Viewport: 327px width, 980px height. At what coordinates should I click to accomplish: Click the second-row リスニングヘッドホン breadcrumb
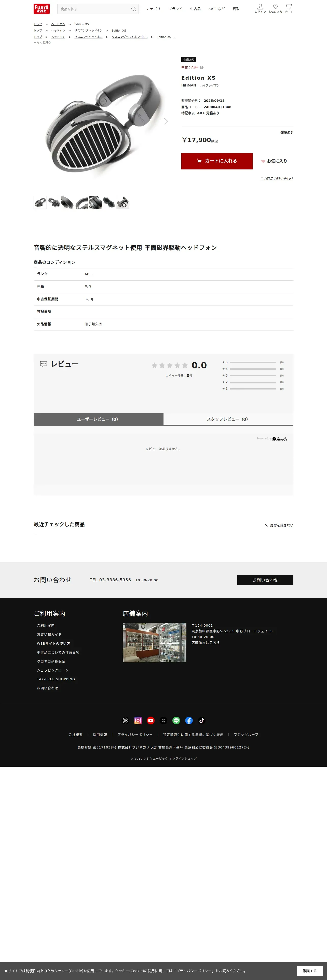pos(88,31)
